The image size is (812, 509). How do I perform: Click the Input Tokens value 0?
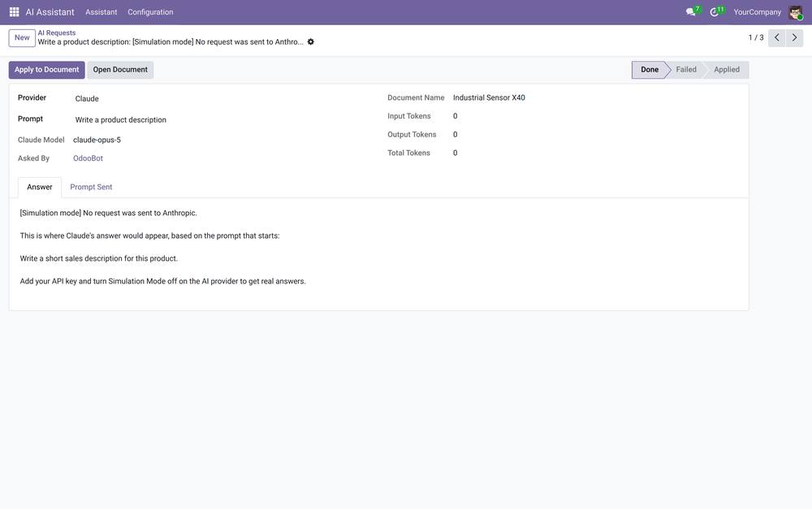point(456,117)
